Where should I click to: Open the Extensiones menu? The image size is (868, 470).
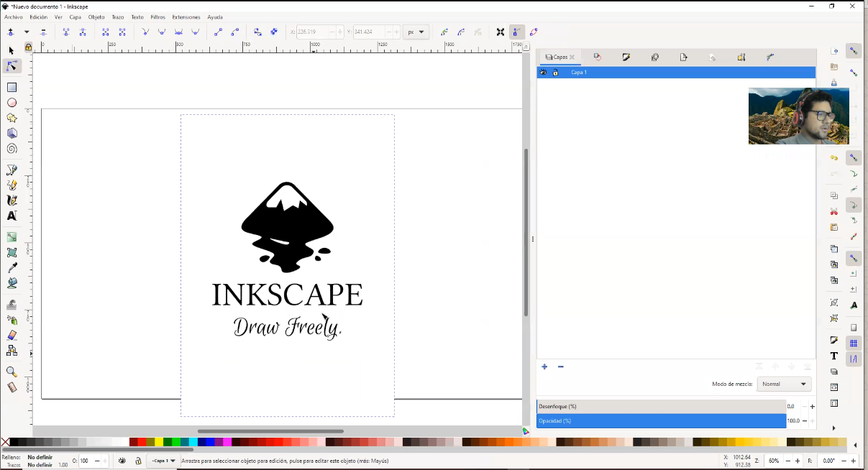[186, 17]
